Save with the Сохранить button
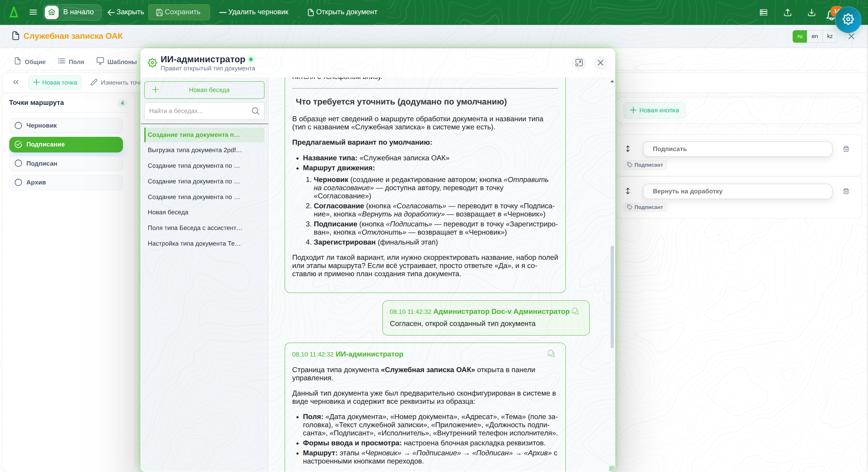 click(x=179, y=12)
